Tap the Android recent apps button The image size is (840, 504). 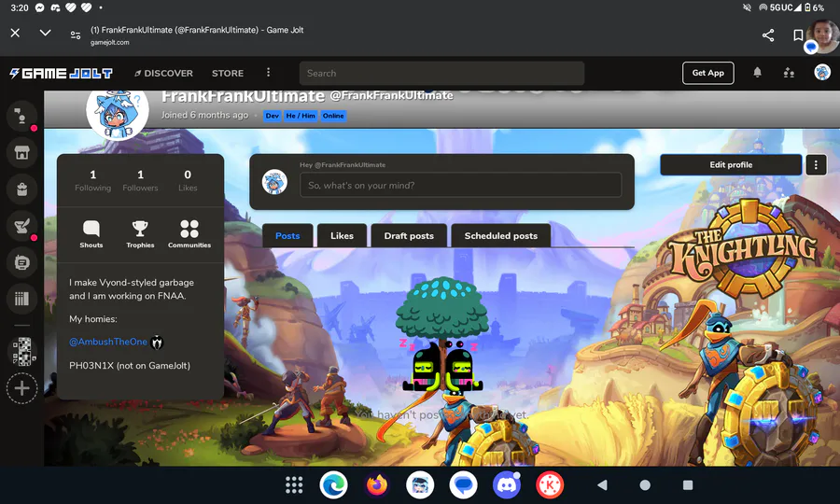pos(688,484)
